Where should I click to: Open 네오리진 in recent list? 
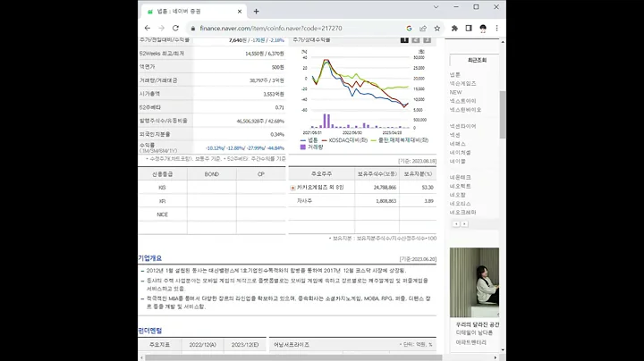click(x=460, y=204)
